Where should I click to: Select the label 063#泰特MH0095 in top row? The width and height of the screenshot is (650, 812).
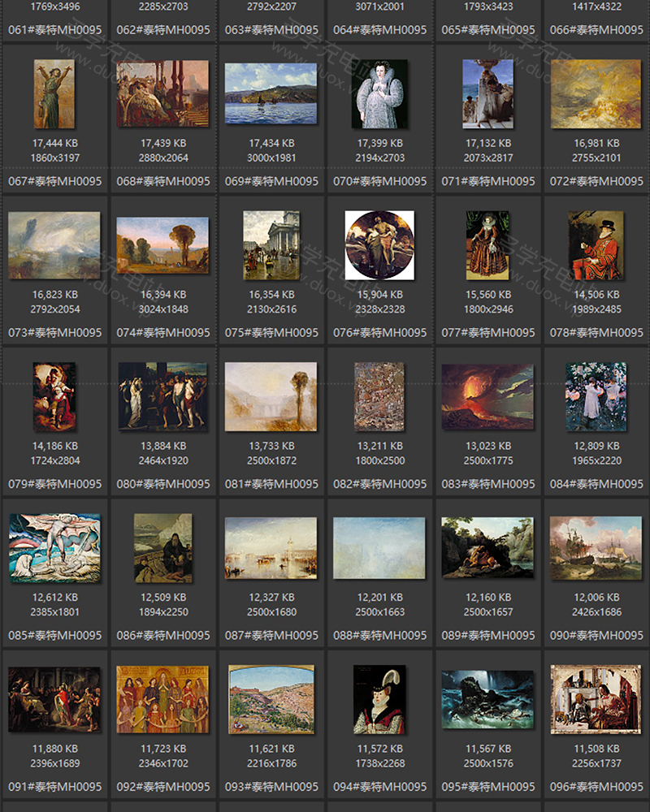coord(271,30)
